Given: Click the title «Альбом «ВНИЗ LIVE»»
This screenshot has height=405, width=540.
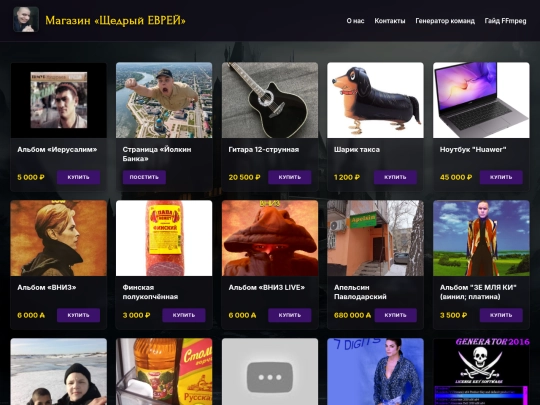Looking at the screenshot, I should tap(267, 287).
